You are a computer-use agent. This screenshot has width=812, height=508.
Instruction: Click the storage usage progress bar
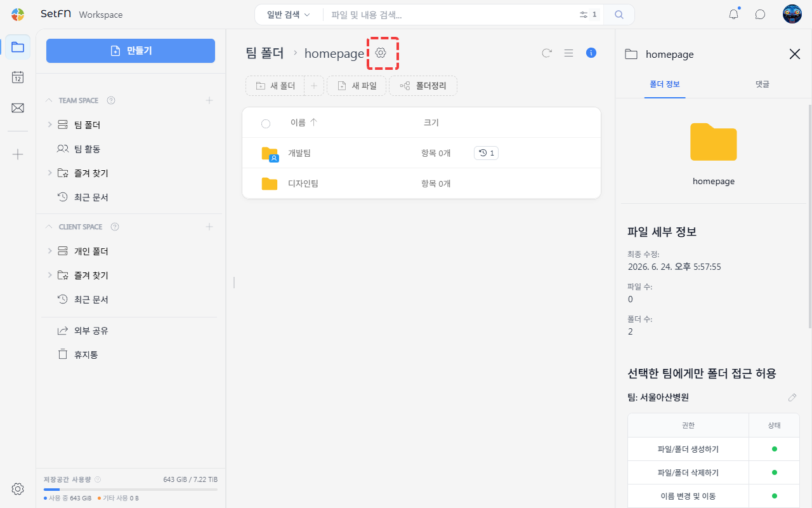[131, 490]
